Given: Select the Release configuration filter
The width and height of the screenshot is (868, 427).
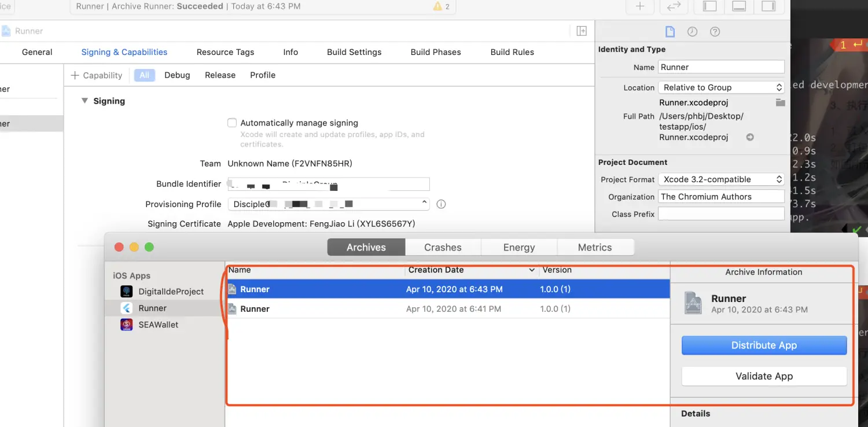Looking at the screenshot, I should pos(220,75).
